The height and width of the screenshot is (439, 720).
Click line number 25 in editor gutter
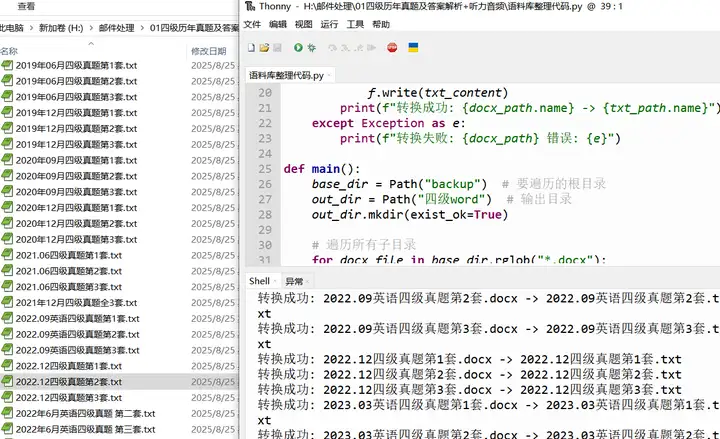pos(265,169)
